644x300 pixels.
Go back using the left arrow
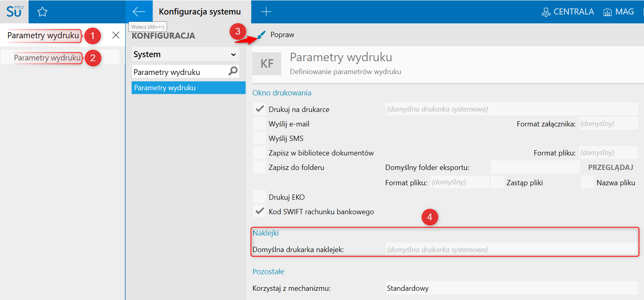pos(139,12)
